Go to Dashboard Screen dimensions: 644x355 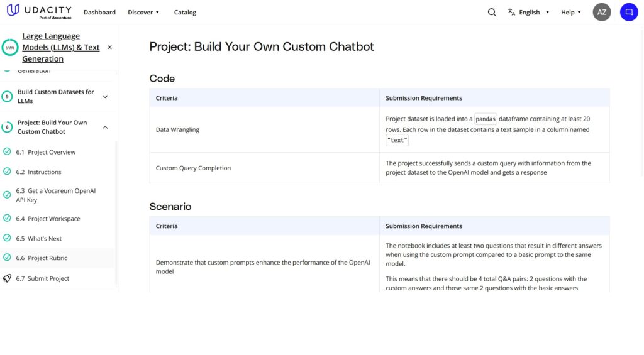pos(99,13)
